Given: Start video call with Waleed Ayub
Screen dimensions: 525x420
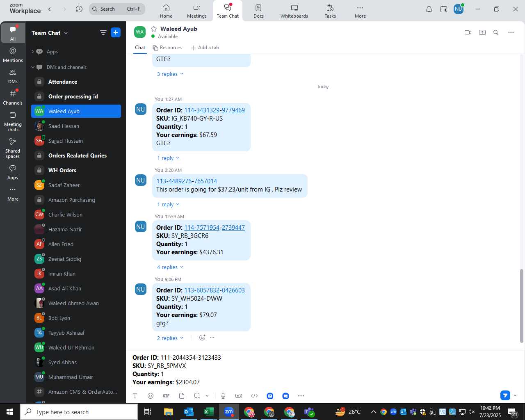Looking at the screenshot, I should pos(468,32).
